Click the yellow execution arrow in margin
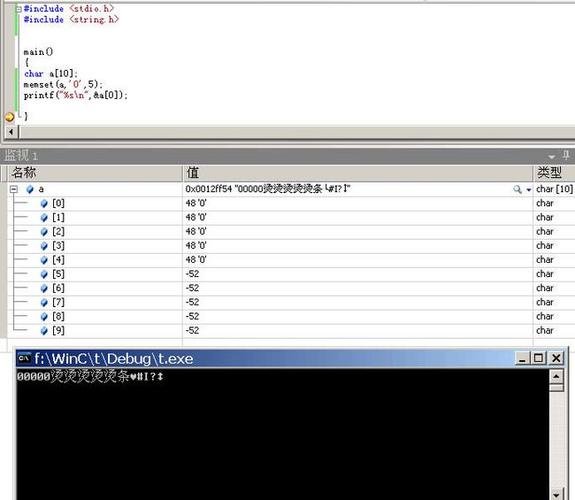The height and width of the screenshot is (500, 575). [x=9, y=117]
